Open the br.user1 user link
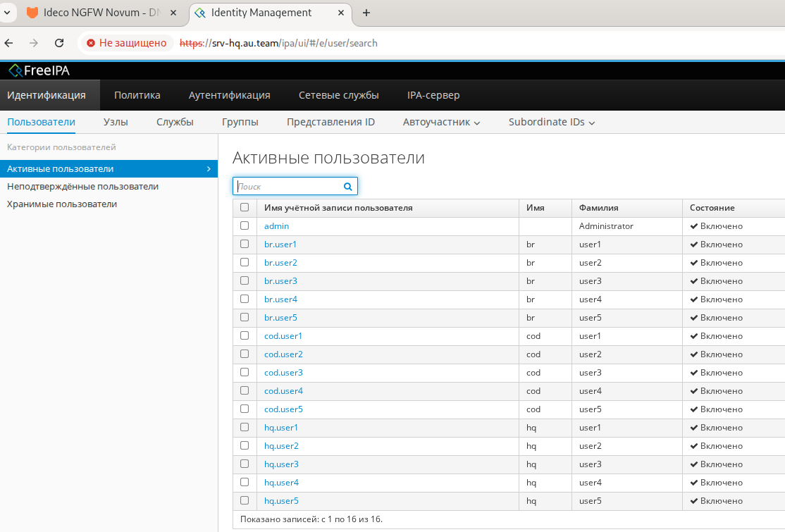Image resolution: width=785 pixels, height=532 pixels. pyautogui.click(x=280, y=245)
